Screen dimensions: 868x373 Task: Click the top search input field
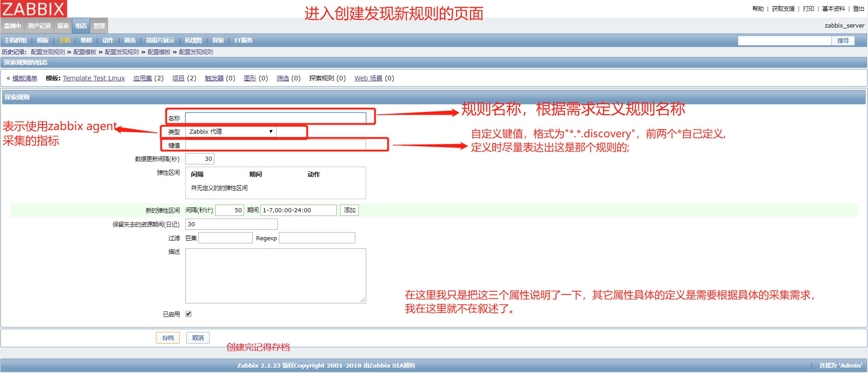[784, 41]
